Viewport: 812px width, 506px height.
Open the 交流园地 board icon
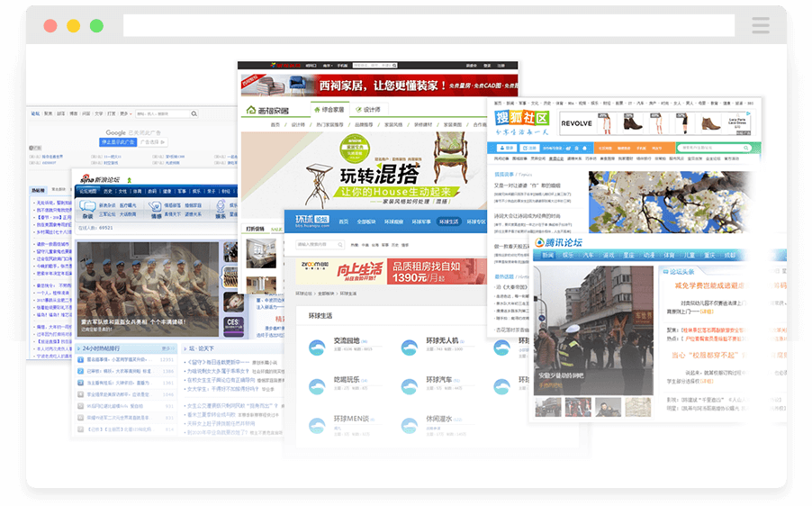(x=318, y=346)
